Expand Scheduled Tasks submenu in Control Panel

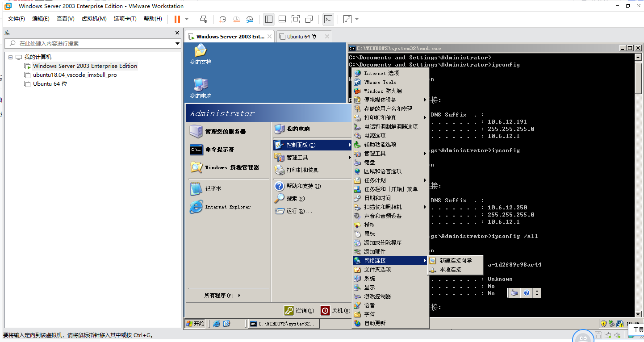point(390,180)
